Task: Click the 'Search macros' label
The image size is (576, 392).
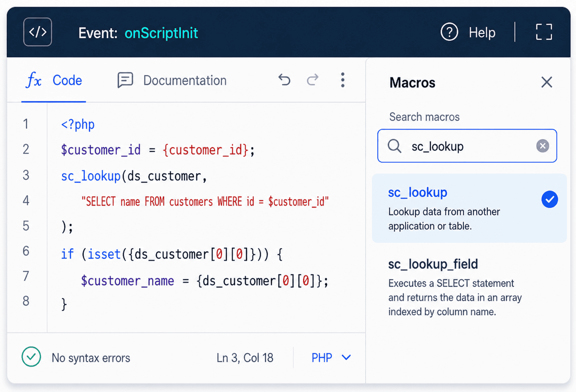Action: point(424,117)
